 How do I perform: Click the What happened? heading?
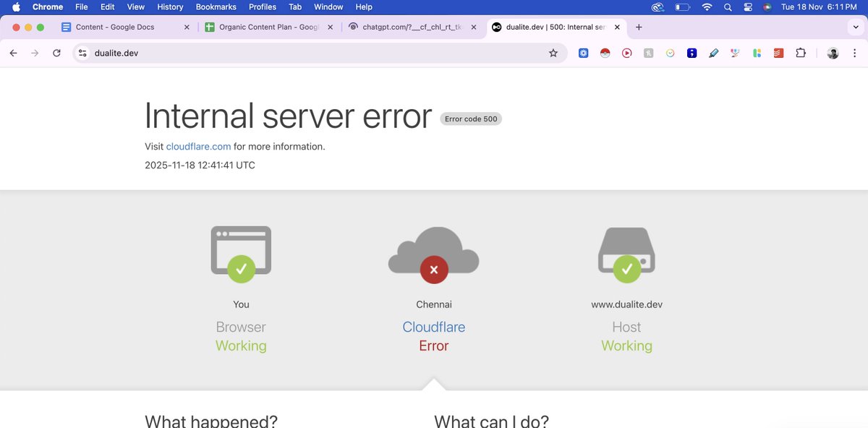point(211,421)
